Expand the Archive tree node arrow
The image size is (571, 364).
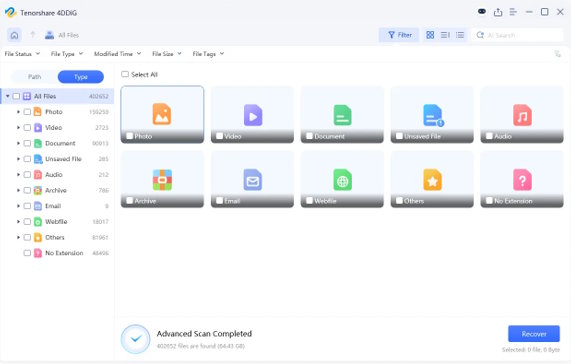(18, 190)
